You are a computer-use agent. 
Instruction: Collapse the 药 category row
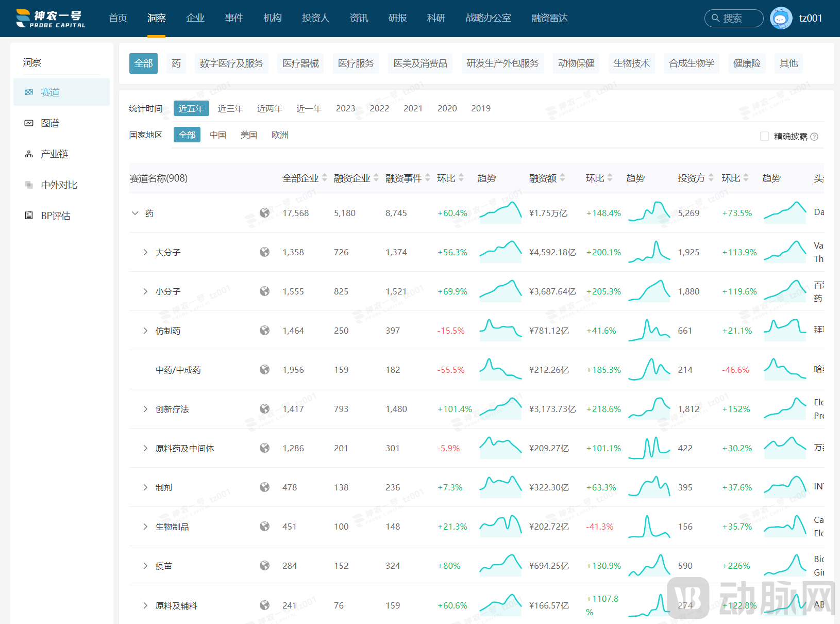135,212
